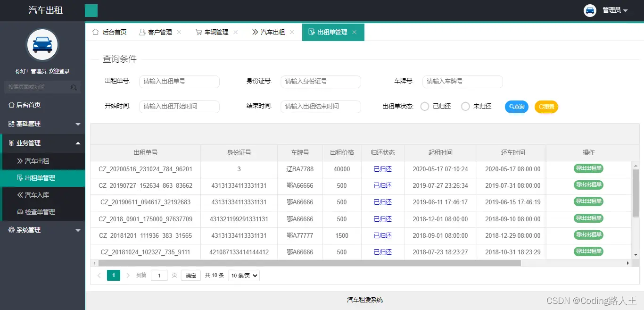Click page number 1 in pagination
Screen dimensions: 644x310
(114, 275)
